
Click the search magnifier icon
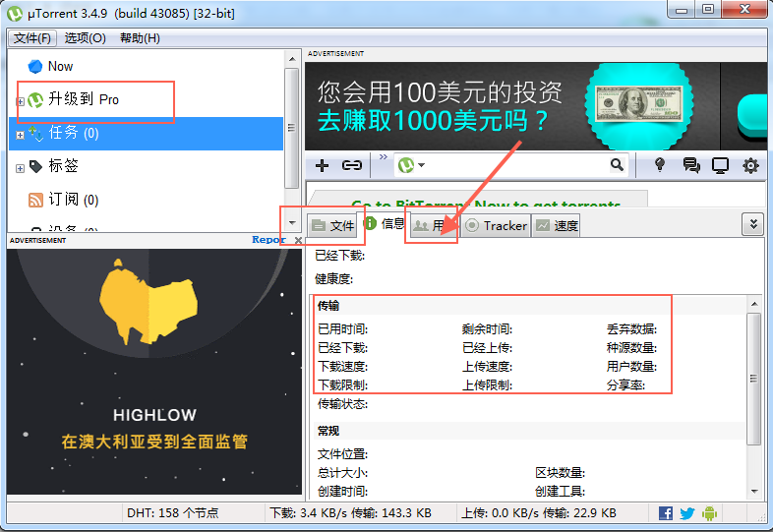(x=617, y=165)
